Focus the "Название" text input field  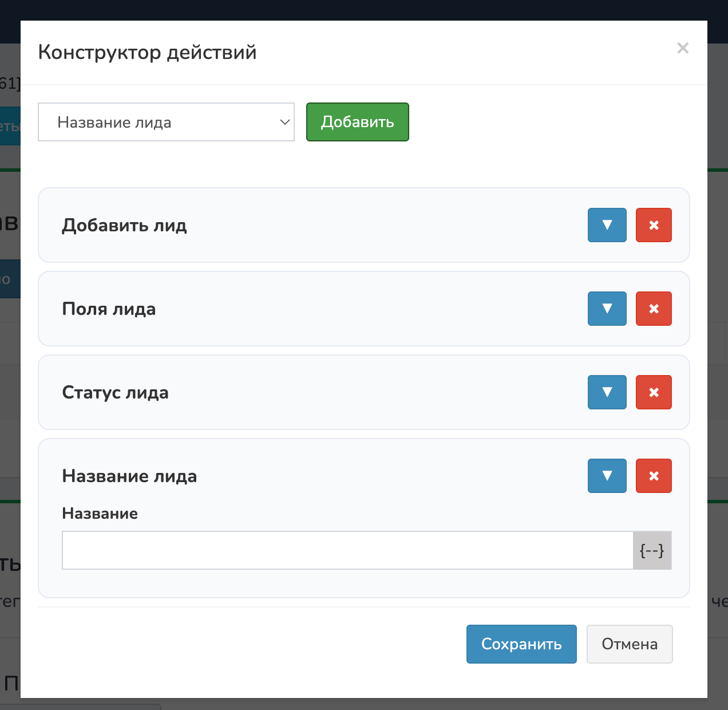click(x=347, y=550)
